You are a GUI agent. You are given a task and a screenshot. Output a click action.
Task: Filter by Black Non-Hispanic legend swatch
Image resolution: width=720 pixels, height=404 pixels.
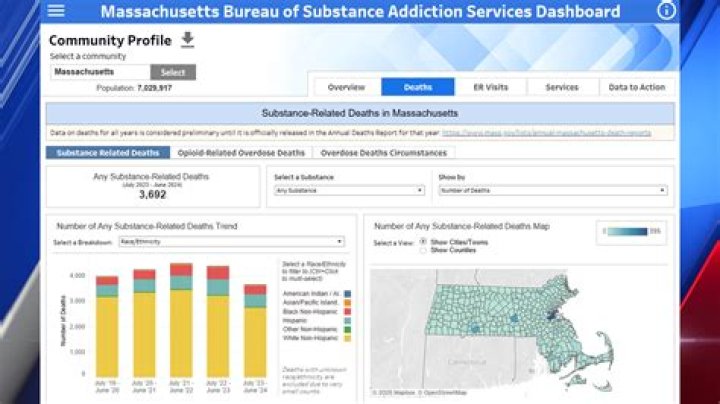[x=348, y=311]
